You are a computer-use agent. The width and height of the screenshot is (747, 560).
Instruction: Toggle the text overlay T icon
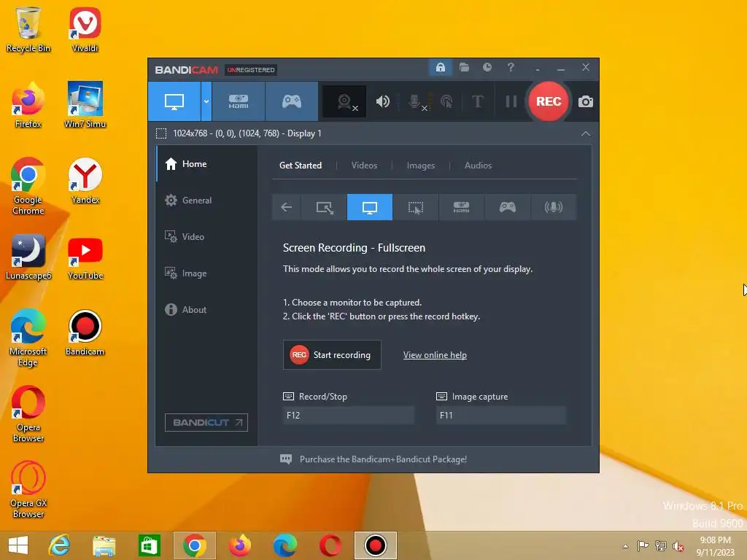click(477, 101)
